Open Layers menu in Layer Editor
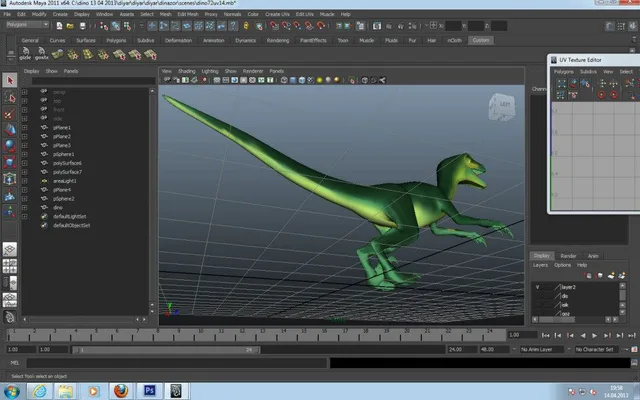 click(x=540, y=265)
